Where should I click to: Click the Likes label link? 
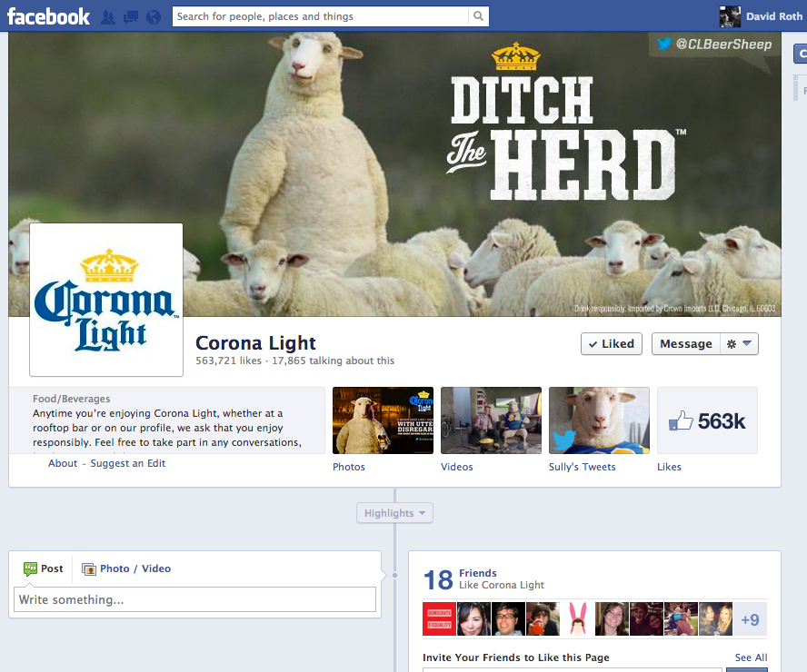coord(669,467)
